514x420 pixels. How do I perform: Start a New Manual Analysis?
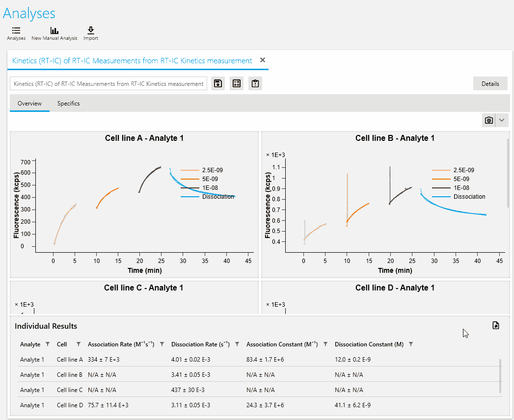[54, 33]
